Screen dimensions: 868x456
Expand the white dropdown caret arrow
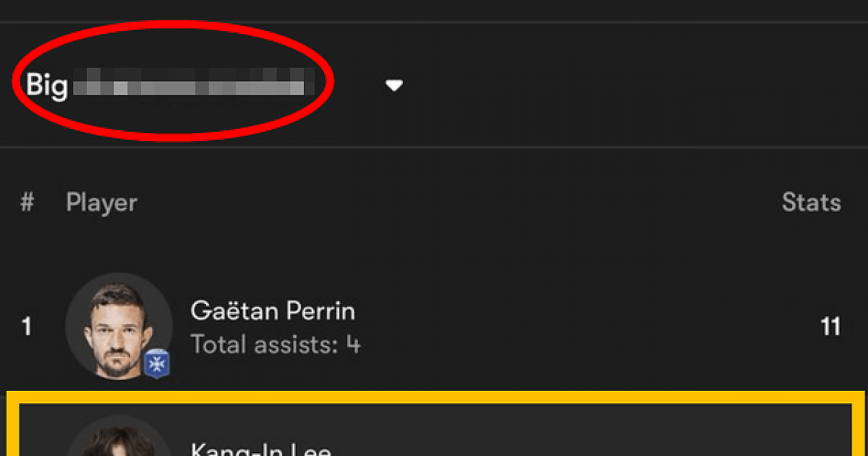(393, 86)
